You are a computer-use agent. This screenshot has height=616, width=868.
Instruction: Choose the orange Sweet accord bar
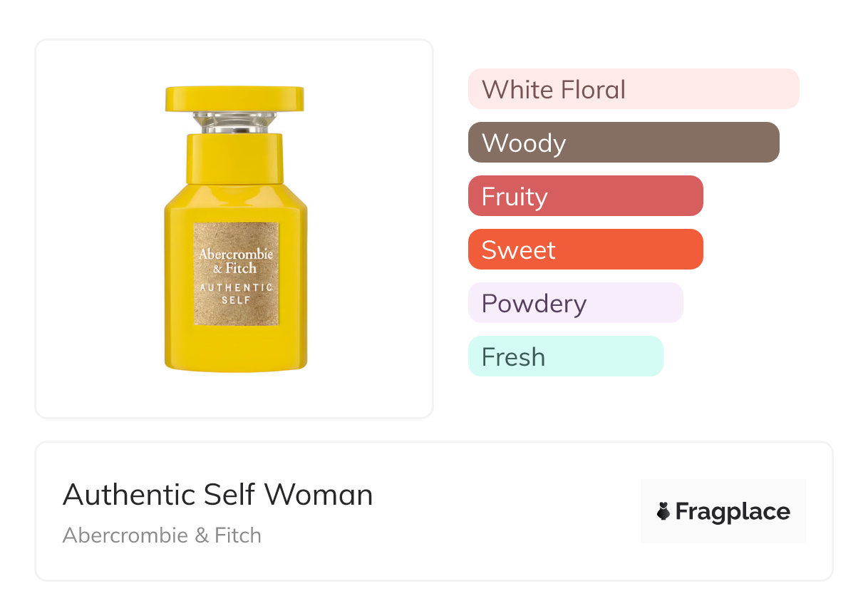pyautogui.click(x=585, y=250)
